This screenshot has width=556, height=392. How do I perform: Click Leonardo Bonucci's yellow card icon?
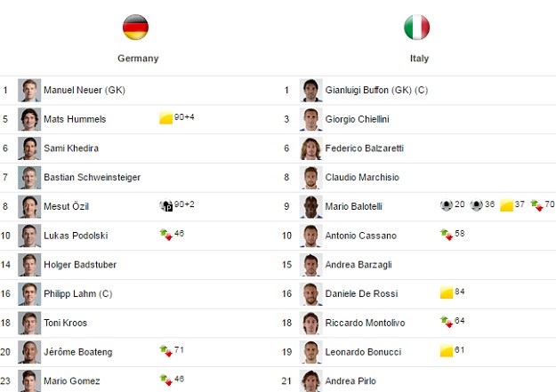coord(447,351)
